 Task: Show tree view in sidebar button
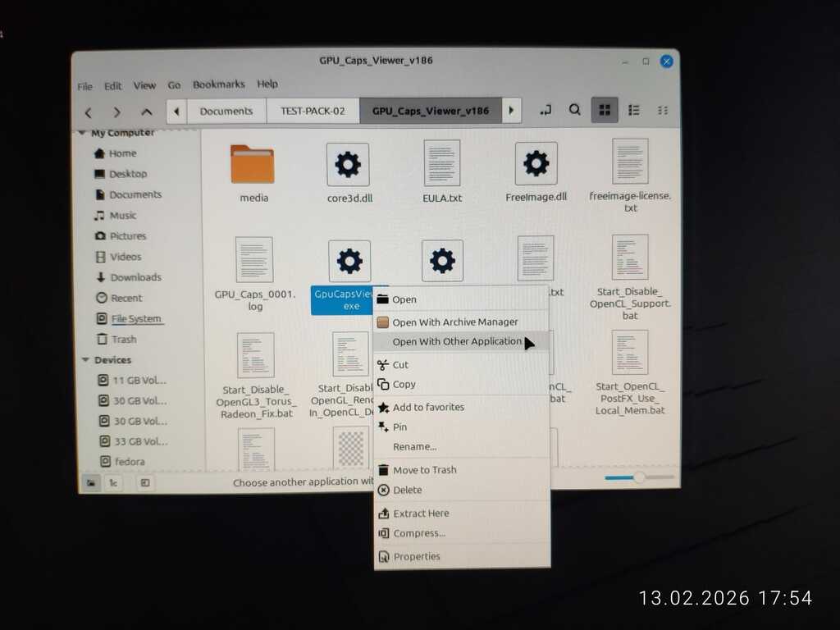(x=113, y=482)
